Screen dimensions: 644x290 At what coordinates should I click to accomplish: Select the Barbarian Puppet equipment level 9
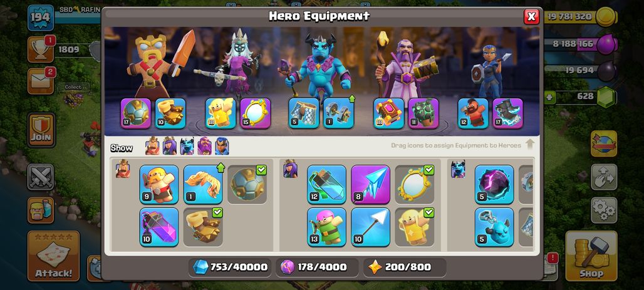[x=159, y=184]
